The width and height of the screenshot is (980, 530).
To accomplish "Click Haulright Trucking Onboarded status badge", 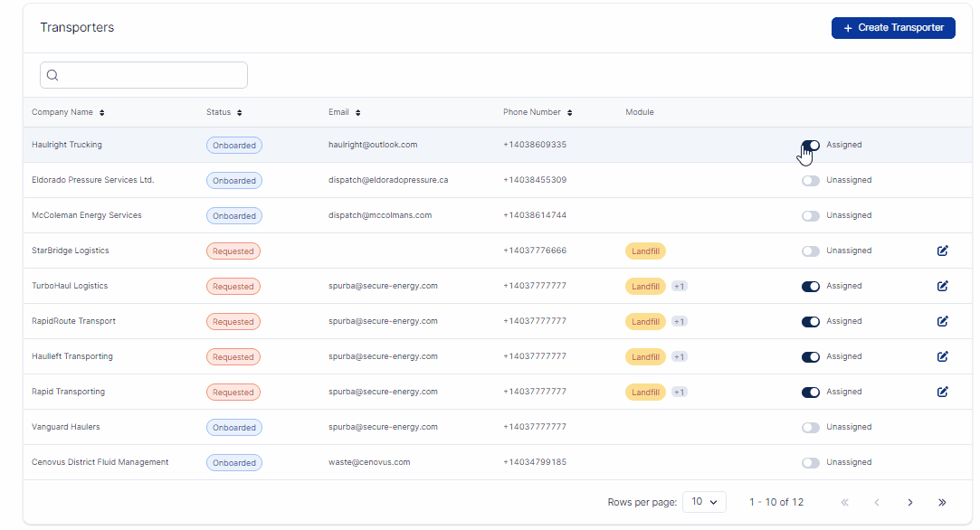I will coord(234,145).
